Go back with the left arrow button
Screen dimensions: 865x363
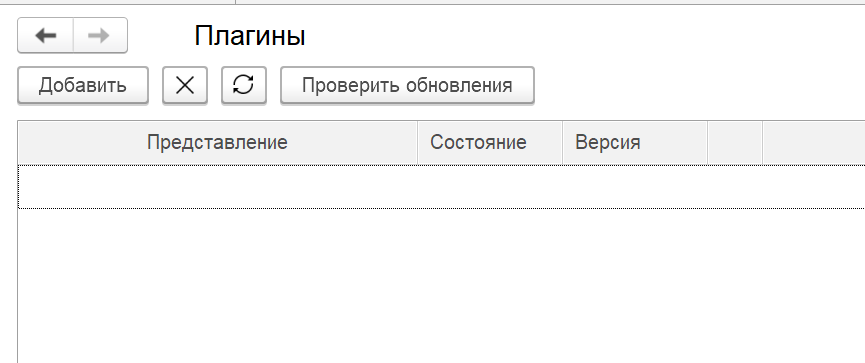(x=45, y=35)
